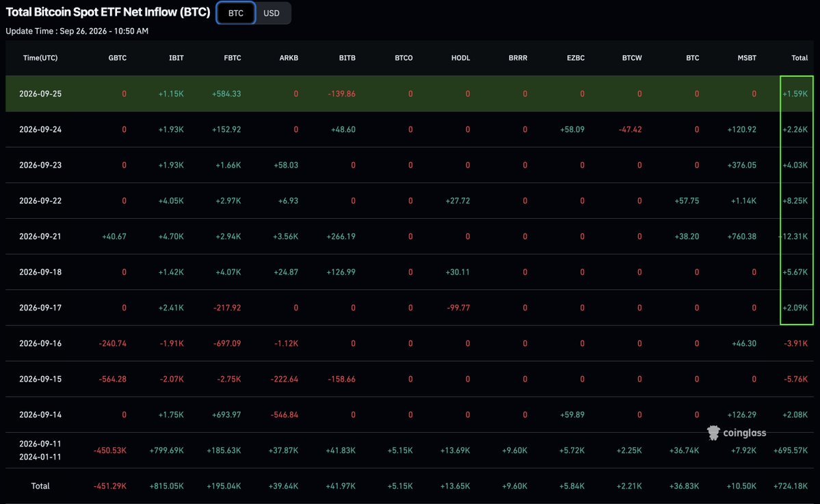This screenshot has width=820, height=504.
Task: Click the +724.18K grand total value
Action: point(790,486)
